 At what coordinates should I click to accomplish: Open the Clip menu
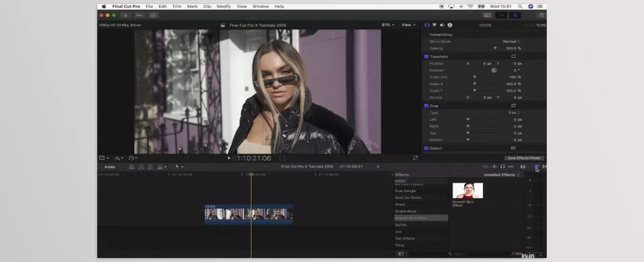pos(207,7)
